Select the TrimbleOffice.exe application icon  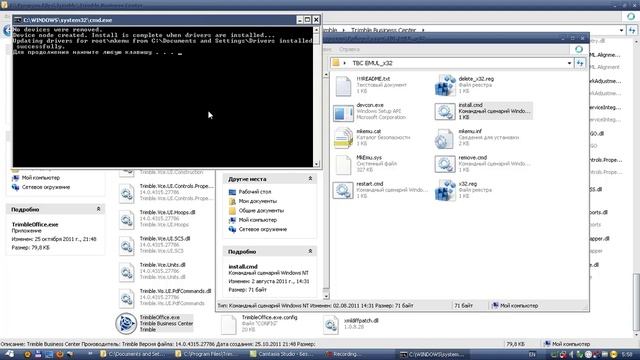tap(126, 324)
